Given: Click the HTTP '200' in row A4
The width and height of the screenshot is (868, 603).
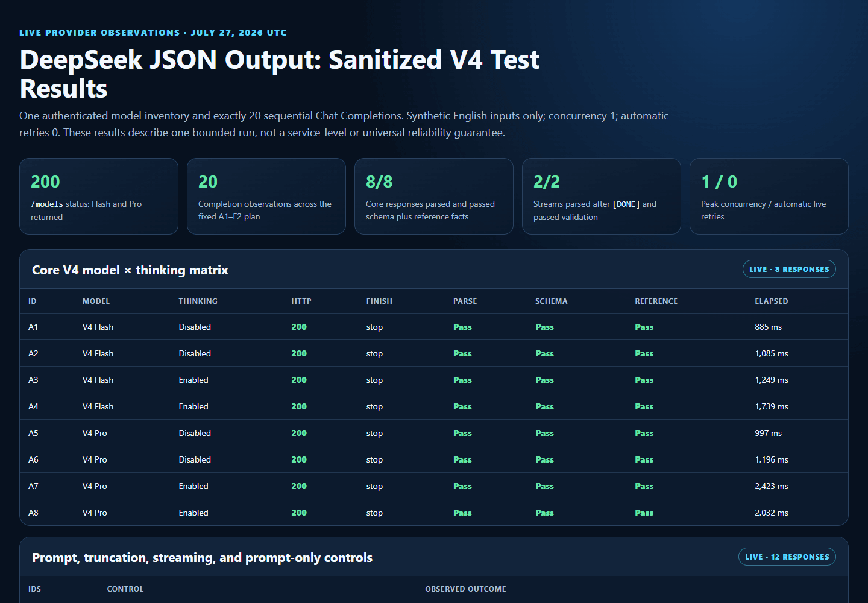Looking at the screenshot, I should tap(299, 406).
